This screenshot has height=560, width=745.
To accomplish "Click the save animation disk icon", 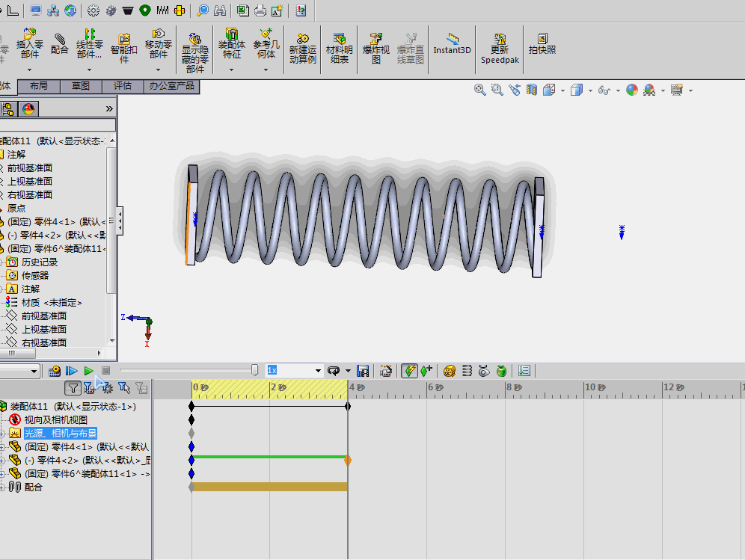I will [363, 371].
